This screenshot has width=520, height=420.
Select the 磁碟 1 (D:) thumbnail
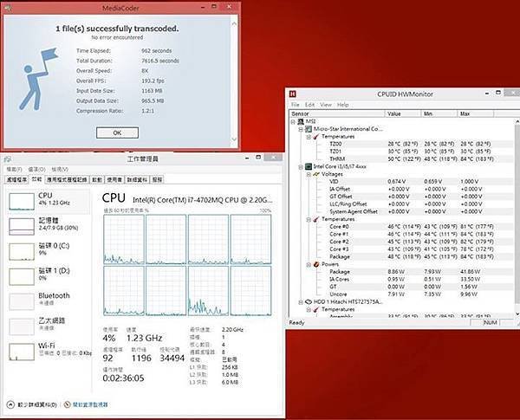click(x=22, y=277)
